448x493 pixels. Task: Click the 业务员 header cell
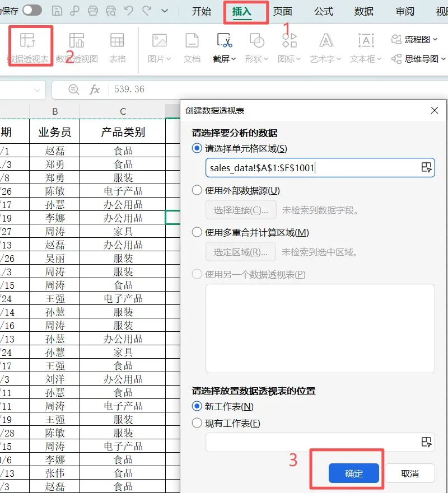[x=55, y=132]
